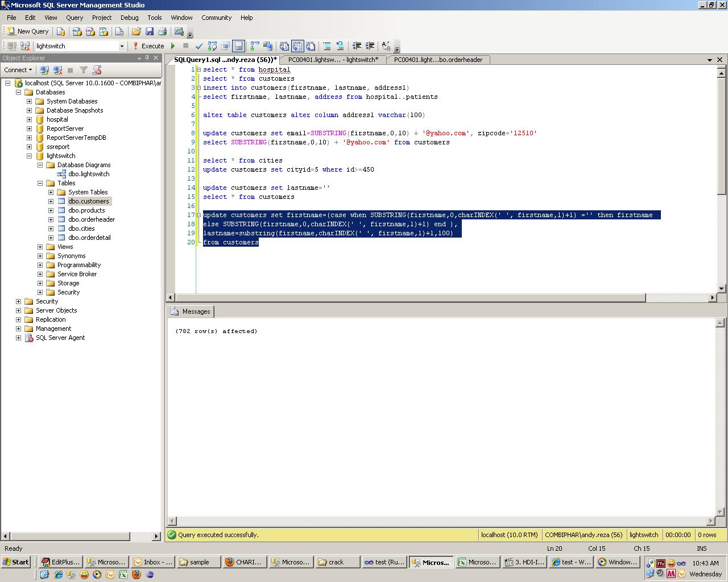The height and width of the screenshot is (582, 728).
Task: Save the query using the floppy disk icon
Action: [150, 31]
